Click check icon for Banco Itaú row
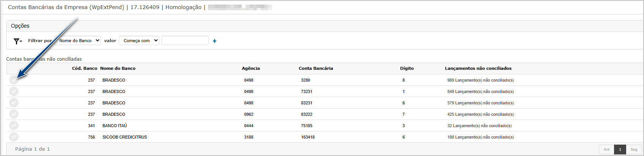The height and width of the screenshot is (156, 644). (14, 126)
